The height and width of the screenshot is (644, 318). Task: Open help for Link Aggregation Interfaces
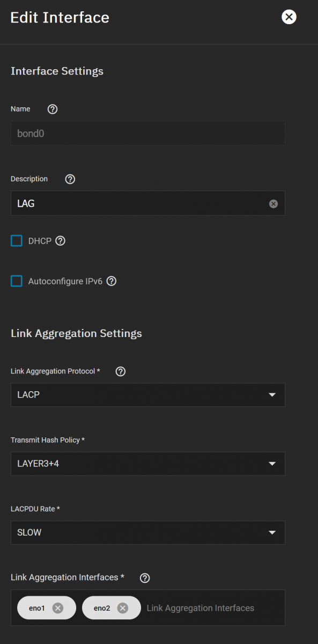coord(145,578)
